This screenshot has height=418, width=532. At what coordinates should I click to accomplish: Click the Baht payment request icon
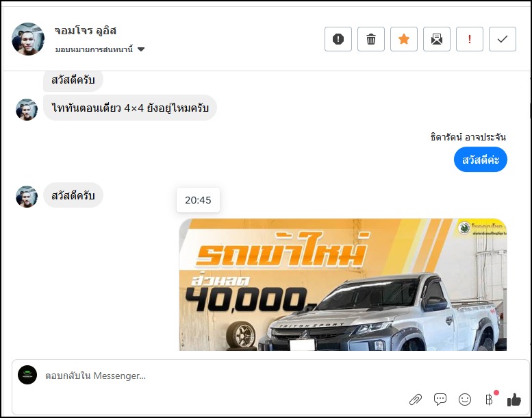[x=489, y=399]
